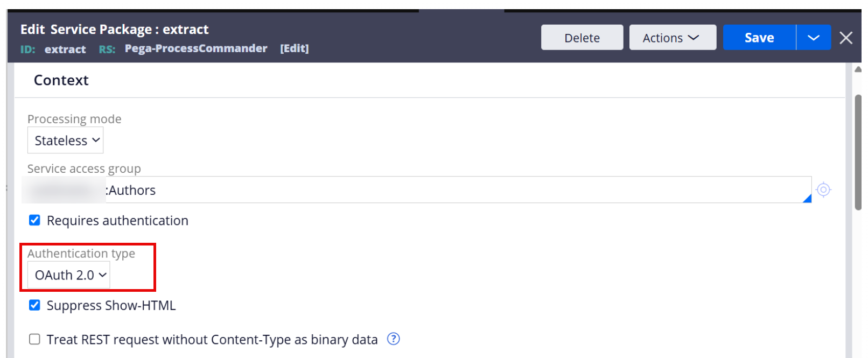Viewport: 868px width, 358px height.
Task: Click the [Edit] ruleset link
Action: coord(294,48)
